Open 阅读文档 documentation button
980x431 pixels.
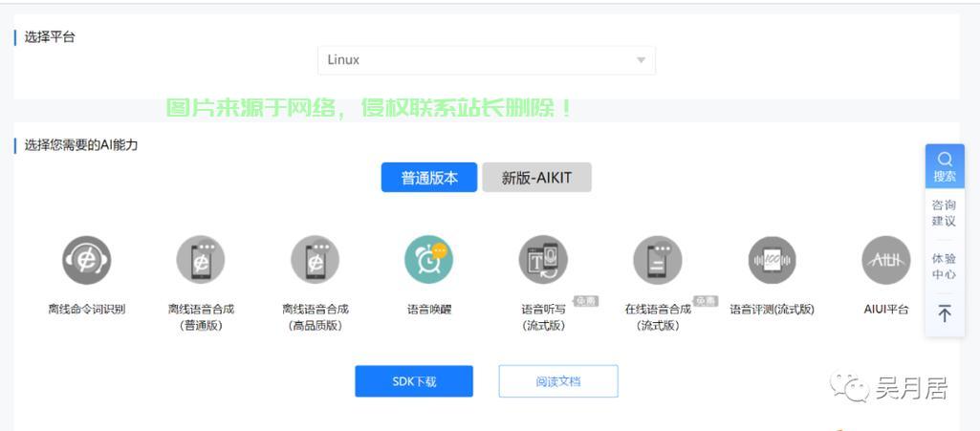(557, 381)
